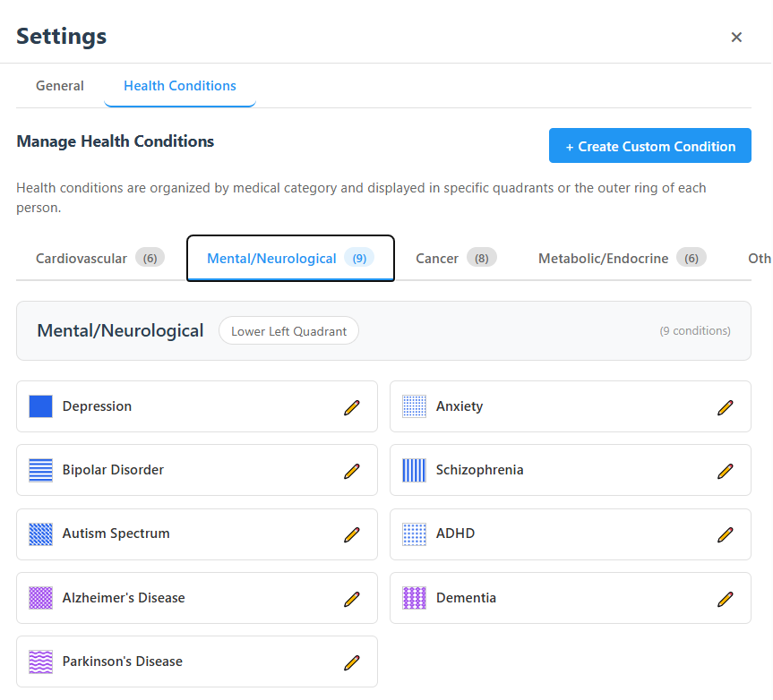The width and height of the screenshot is (773, 700).
Task: Edit the Autism Spectrum condition
Action: pyautogui.click(x=352, y=534)
